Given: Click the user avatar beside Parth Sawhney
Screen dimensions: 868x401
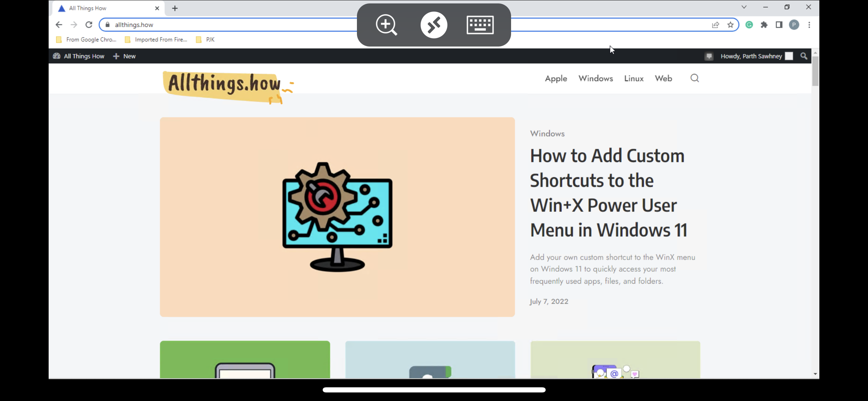Looking at the screenshot, I should [x=789, y=56].
